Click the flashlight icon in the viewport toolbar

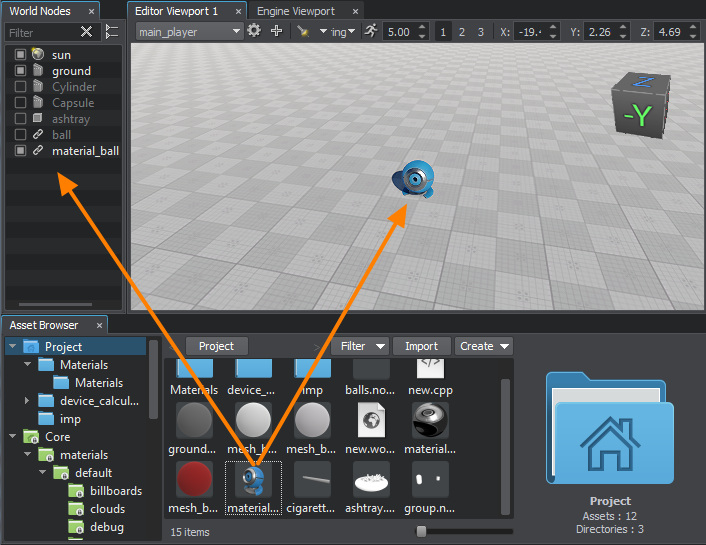point(303,32)
